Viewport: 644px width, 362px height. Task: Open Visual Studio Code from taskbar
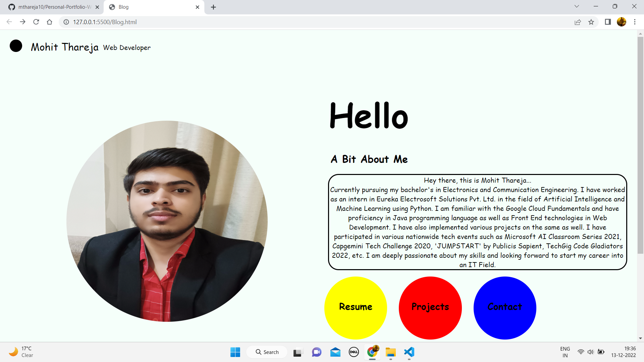409,352
